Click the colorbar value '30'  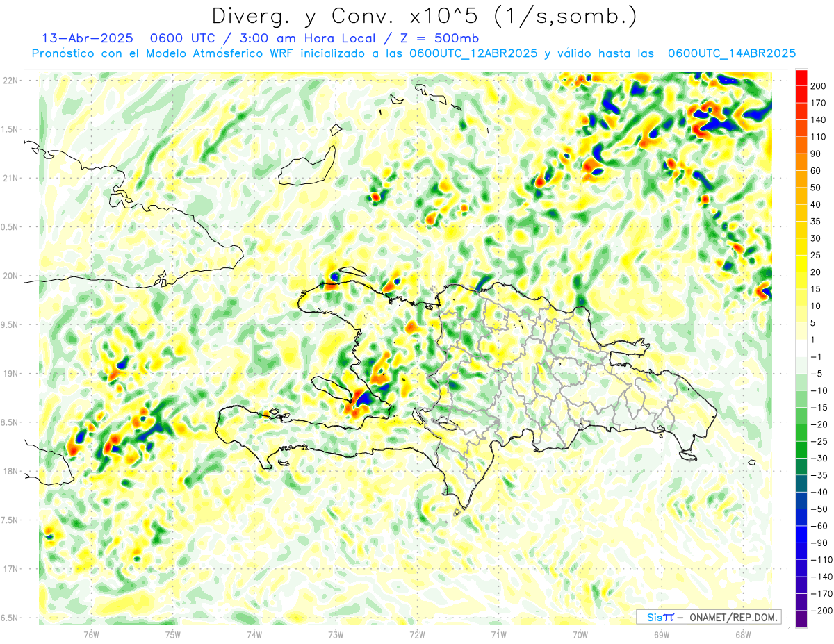[816, 238]
